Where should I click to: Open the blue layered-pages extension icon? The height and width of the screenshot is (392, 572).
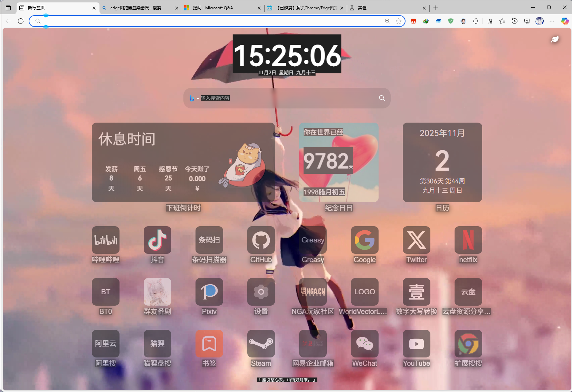tap(438, 21)
